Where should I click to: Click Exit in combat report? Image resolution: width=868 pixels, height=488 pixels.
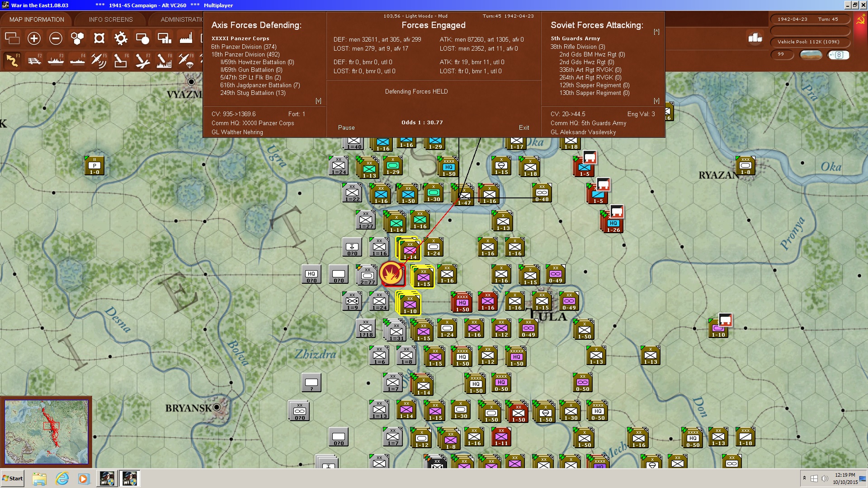(524, 127)
